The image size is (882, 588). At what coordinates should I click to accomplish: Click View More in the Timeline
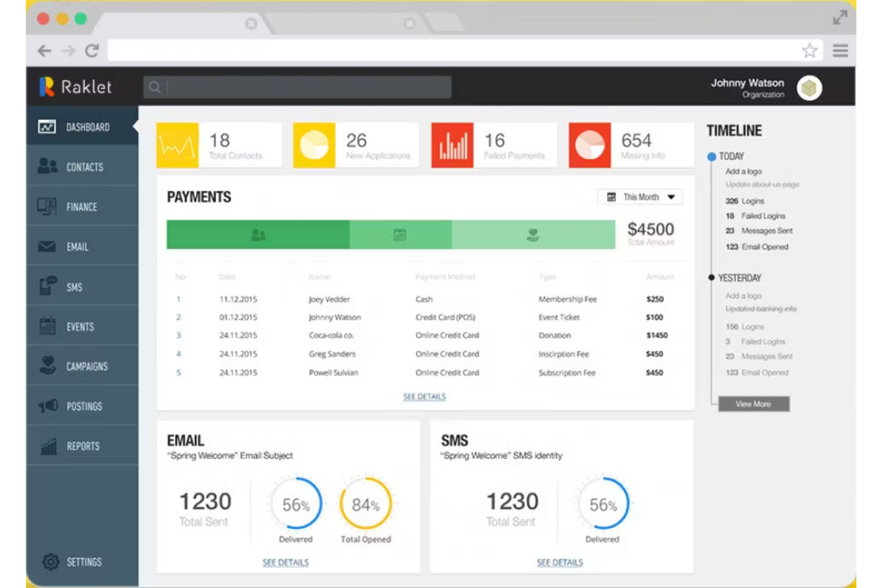[753, 404]
